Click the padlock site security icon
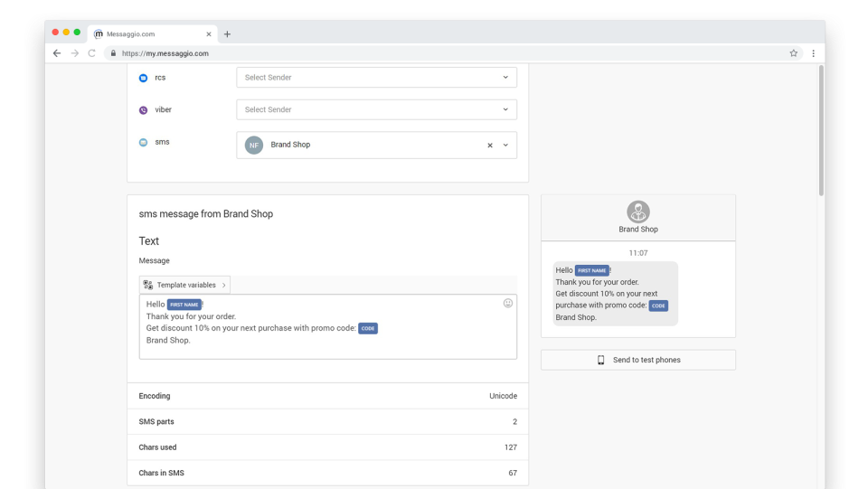The image size is (868, 489). (x=113, y=53)
